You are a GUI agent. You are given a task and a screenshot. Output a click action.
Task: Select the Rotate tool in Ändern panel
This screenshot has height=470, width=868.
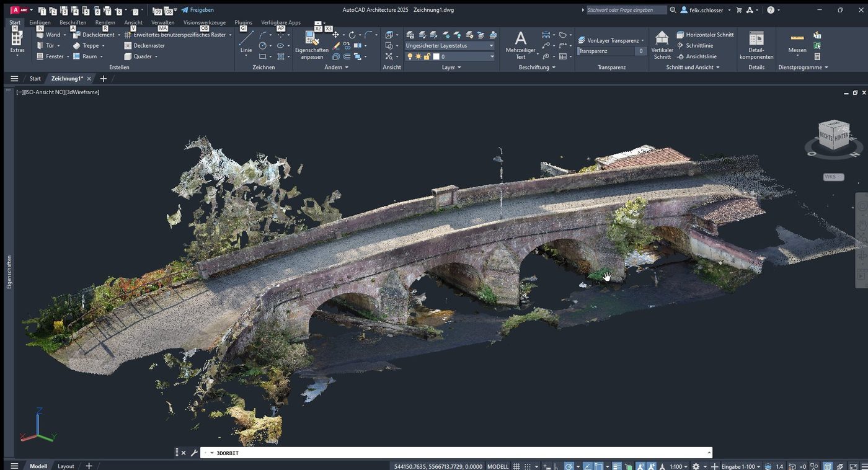(x=352, y=35)
